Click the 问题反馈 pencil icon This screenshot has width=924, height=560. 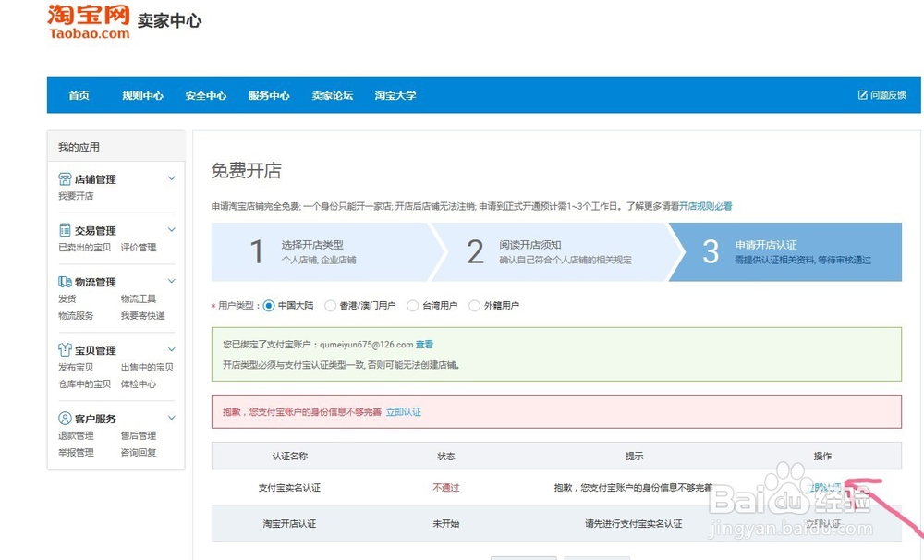(x=861, y=95)
